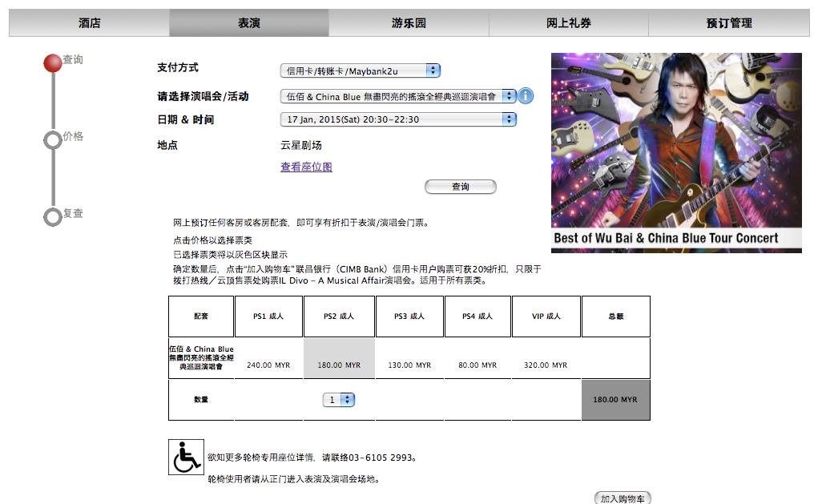The image size is (822, 504).
Task: Switch to the 表演 tab
Action: [249, 22]
